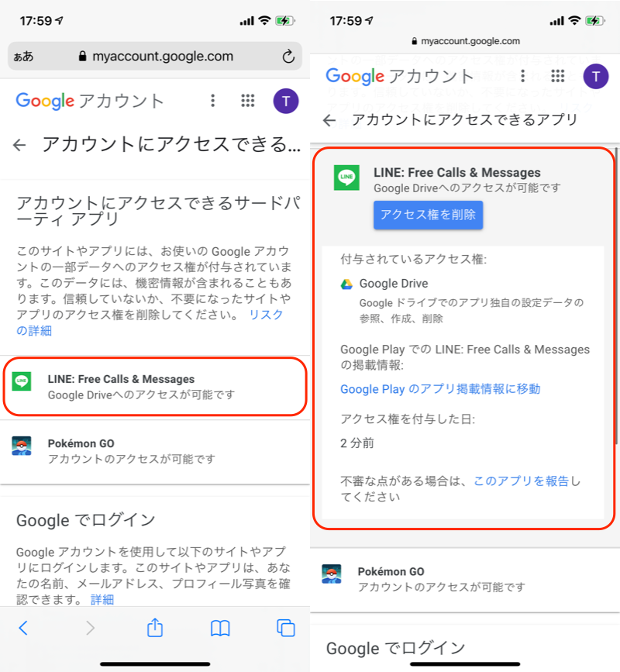The width and height of the screenshot is (620, 672).
Task: Tap purple T profile avatar in right screen
Action: [x=594, y=76]
